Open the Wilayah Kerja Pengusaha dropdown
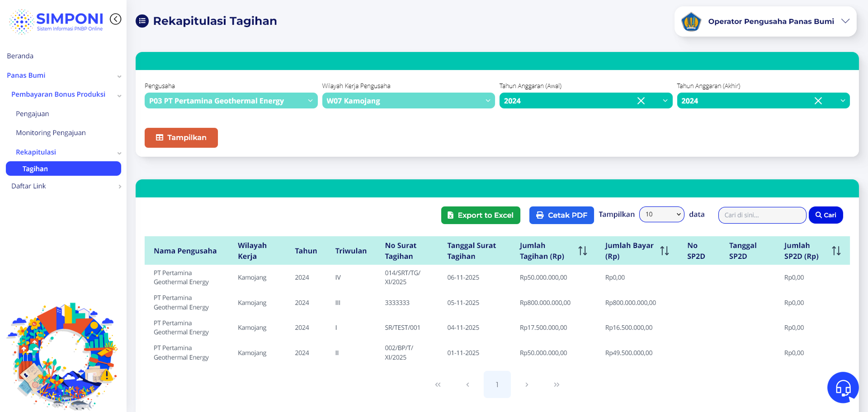The height and width of the screenshot is (412, 868). (409, 101)
